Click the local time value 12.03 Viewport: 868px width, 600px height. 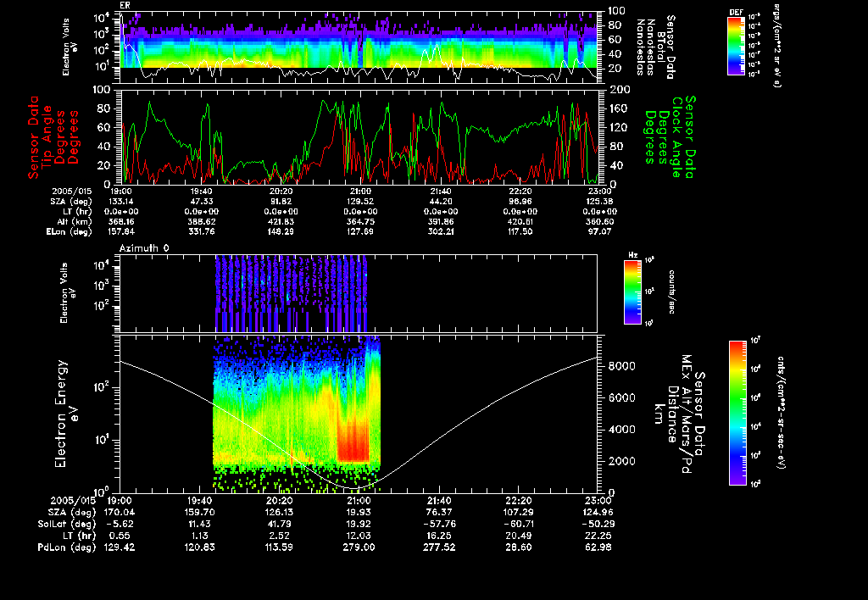tap(359, 536)
